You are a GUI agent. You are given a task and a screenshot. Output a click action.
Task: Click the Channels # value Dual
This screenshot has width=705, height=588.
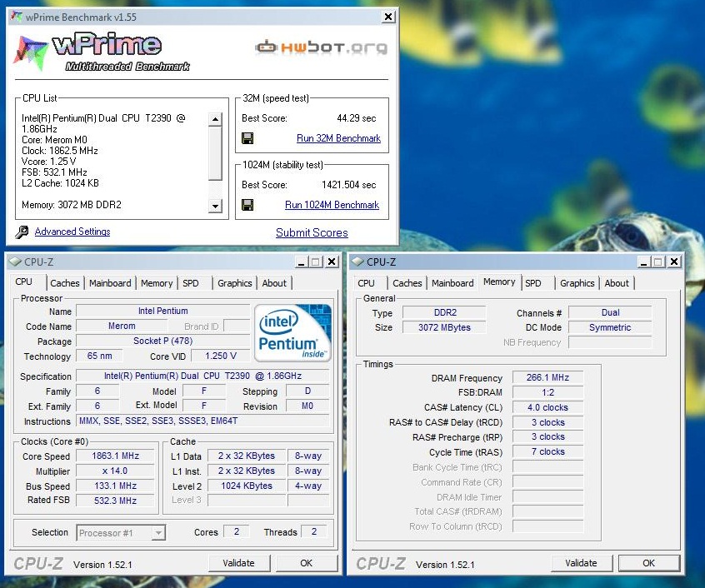point(610,312)
